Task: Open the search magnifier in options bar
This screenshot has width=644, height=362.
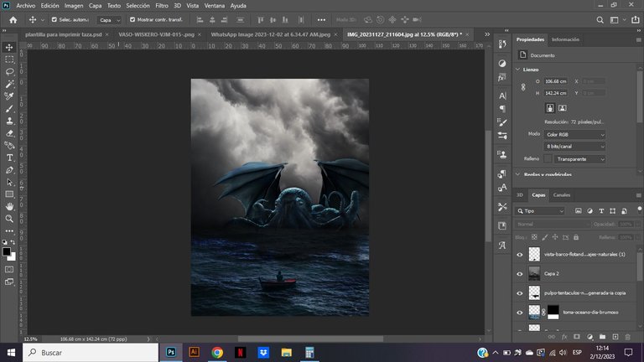Action: 600,20
